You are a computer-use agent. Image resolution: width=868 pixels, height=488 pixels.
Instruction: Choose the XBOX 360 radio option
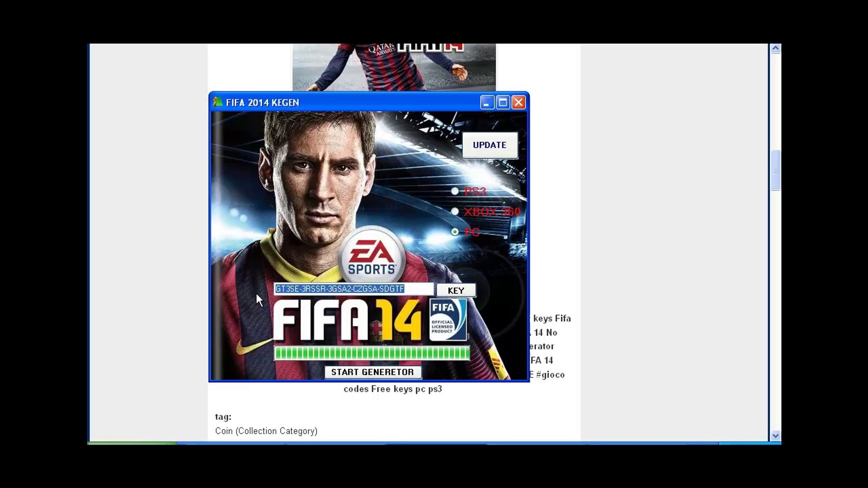455,211
